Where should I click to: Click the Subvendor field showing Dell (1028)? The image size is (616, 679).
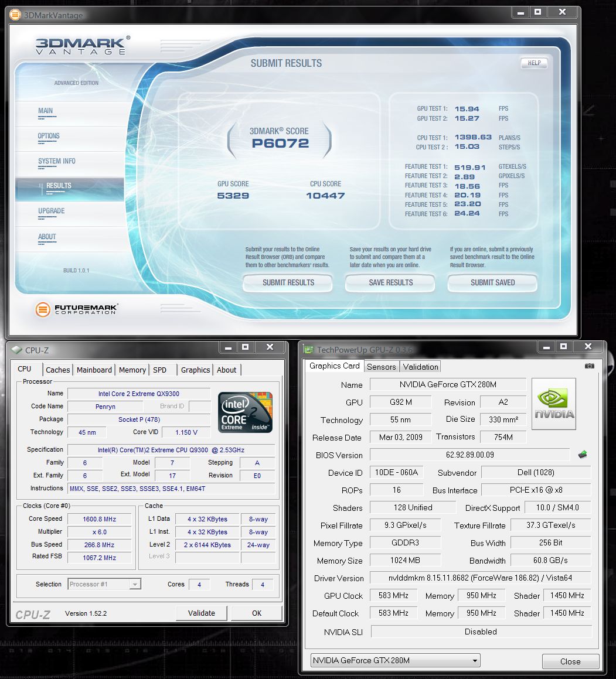(536, 472)
